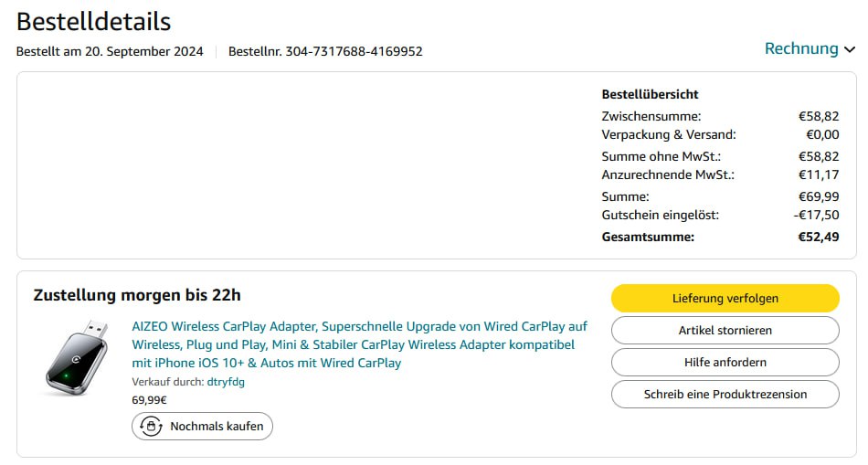The height and width of the screenshot is (465, 868).
Task: Open the AIZEO Wireless CarPlay Adapter link
Action: (359, 344)
